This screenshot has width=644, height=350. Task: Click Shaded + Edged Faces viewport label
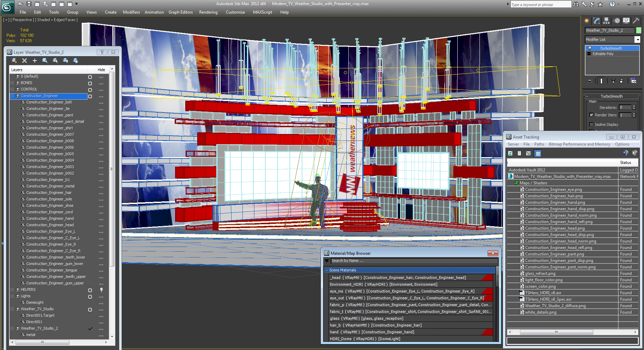click(x=56, y=20)
